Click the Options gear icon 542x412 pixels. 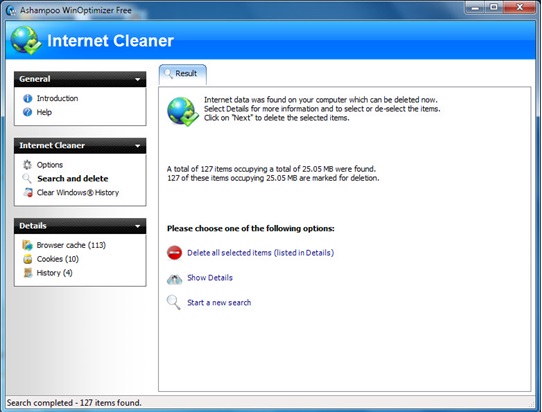click(27, 165)
